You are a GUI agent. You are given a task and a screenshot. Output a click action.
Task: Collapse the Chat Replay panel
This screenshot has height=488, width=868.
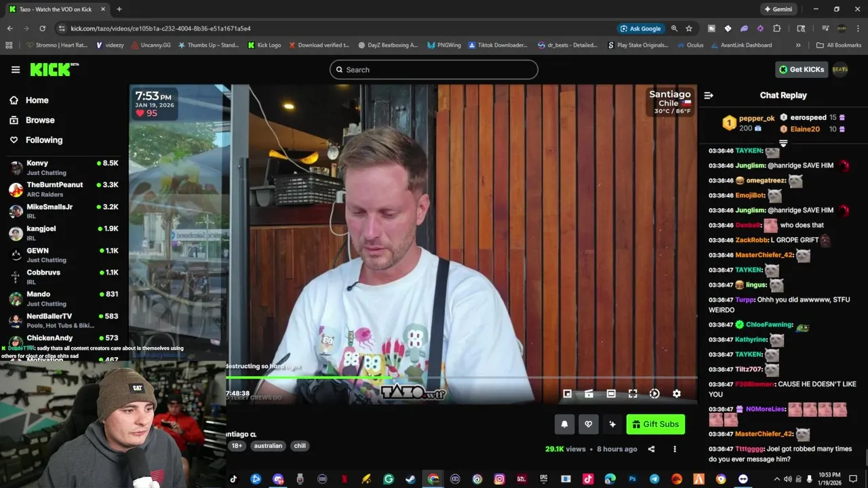[709, 96]
